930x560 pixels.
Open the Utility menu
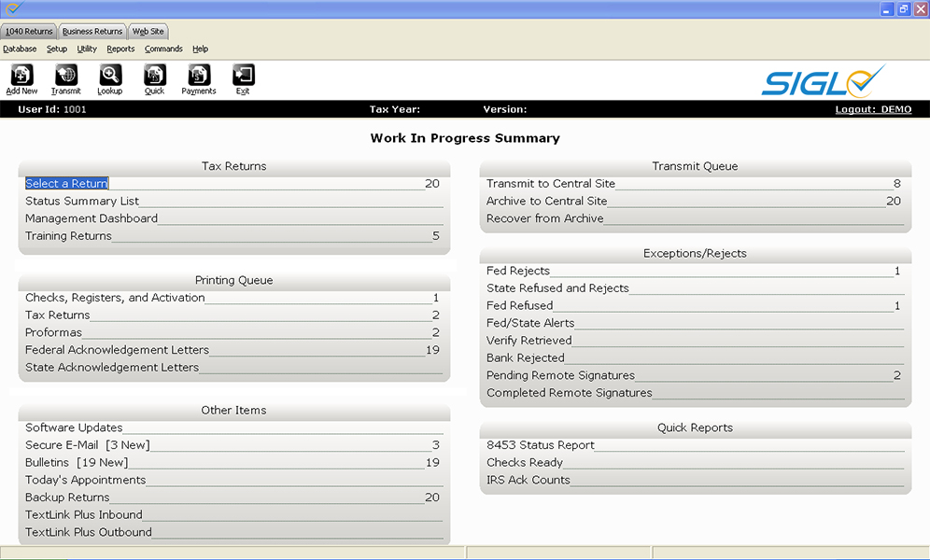click(x=87, y=49)
